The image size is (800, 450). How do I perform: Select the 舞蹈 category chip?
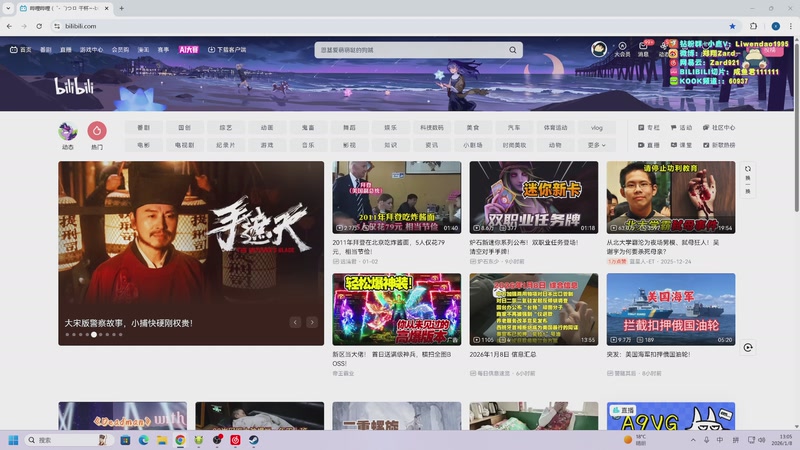349,128
